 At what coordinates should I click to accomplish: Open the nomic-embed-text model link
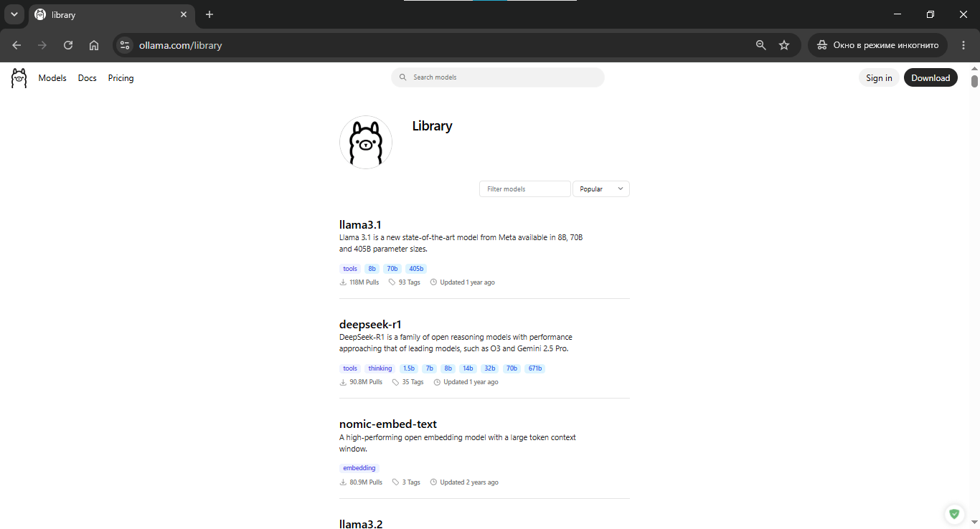coord(388,424)
